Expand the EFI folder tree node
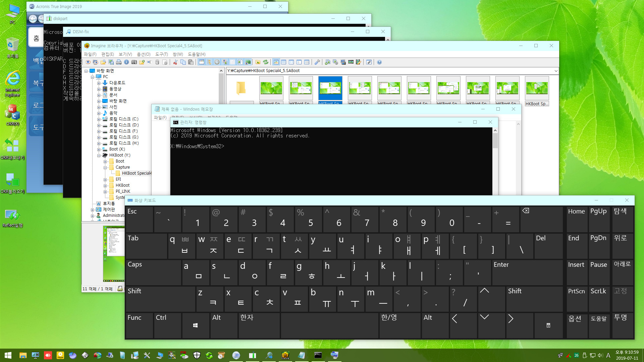Image resolution: width=644 pixels, height=362 pixels. point(105,180)
